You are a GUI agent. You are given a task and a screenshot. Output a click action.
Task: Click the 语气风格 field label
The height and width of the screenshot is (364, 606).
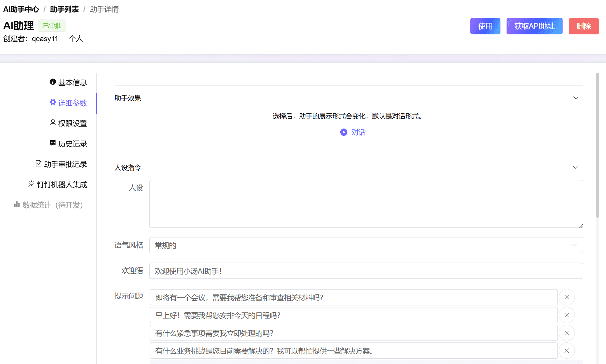pos(129,245)
